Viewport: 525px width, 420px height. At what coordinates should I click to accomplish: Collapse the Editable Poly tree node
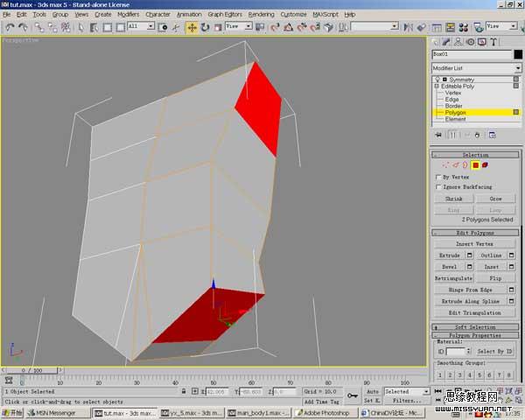[x=437, y=86]
